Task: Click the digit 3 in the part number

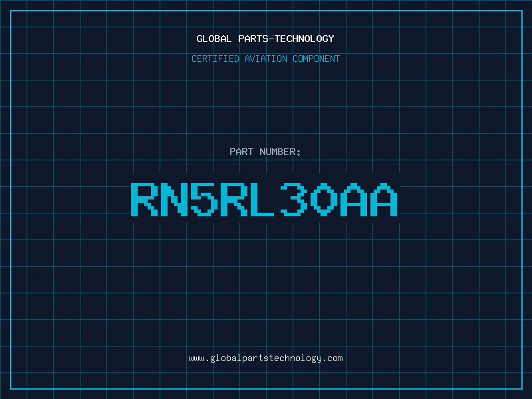Action: (295, 199)
